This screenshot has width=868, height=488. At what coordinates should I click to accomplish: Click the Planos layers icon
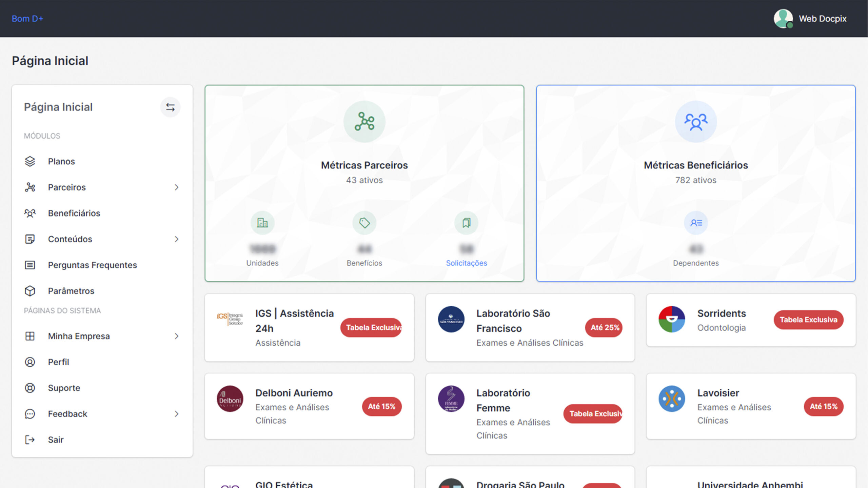tap(30, 161)
